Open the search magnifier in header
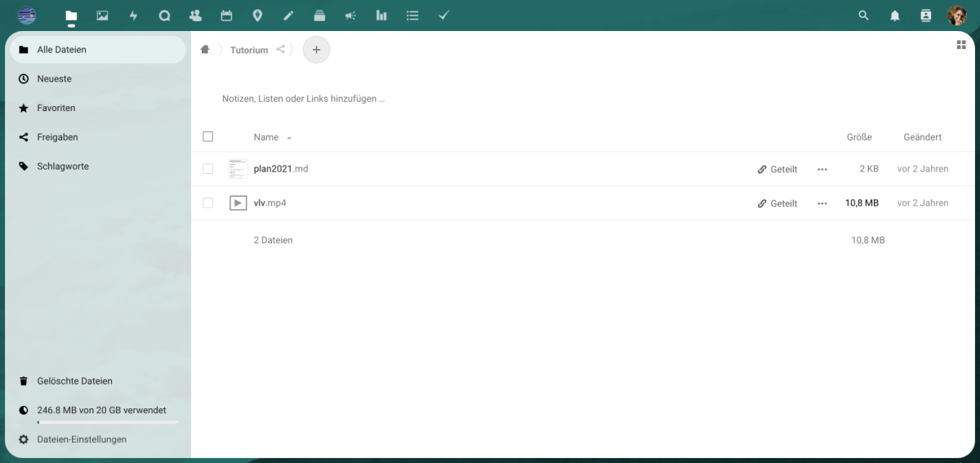This screenshot has height=463, width=980. point(864,16)
